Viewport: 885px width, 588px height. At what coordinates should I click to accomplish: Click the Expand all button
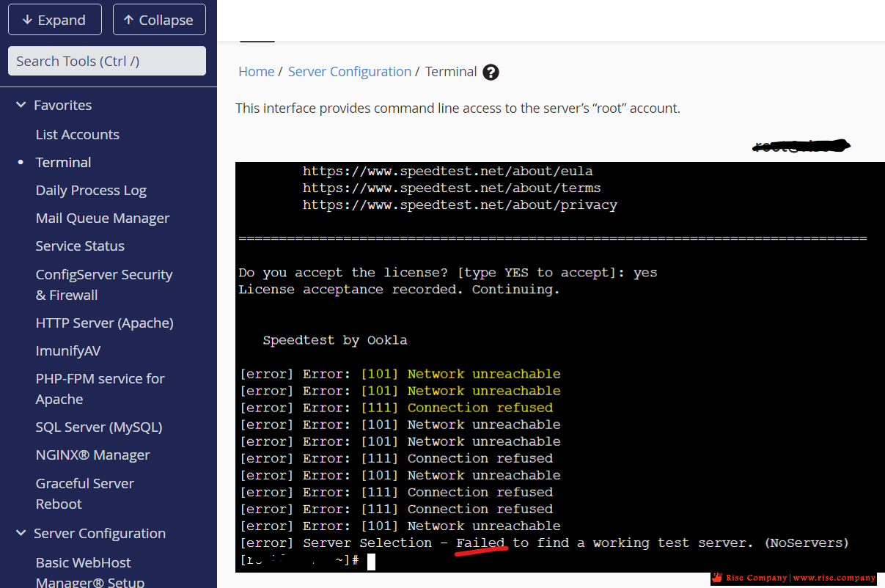click(55, 20)
